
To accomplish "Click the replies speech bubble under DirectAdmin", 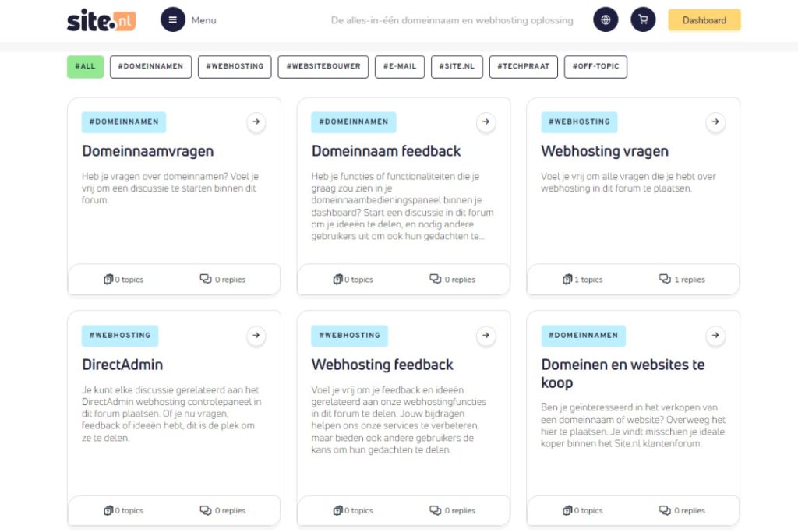I will point(205,510).
